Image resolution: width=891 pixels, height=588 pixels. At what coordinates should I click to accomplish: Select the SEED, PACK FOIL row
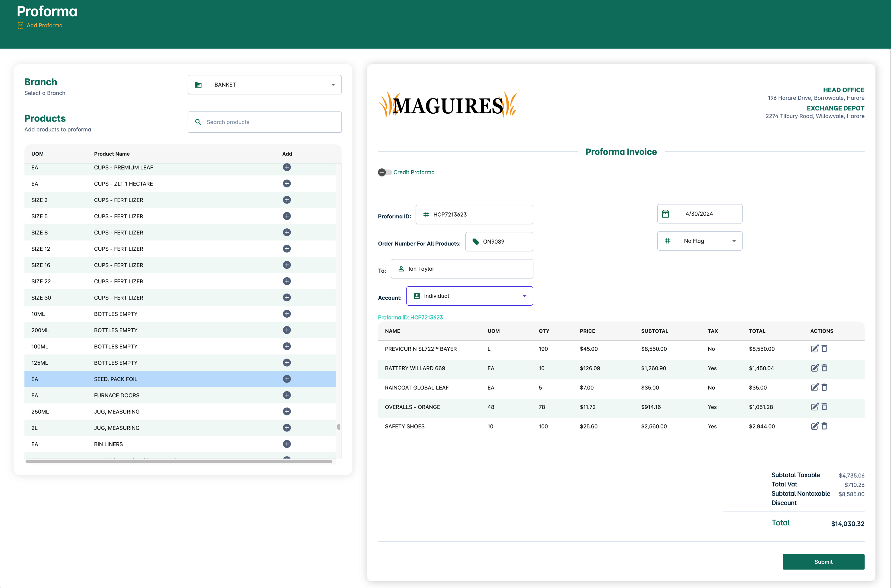pos(180,379)
